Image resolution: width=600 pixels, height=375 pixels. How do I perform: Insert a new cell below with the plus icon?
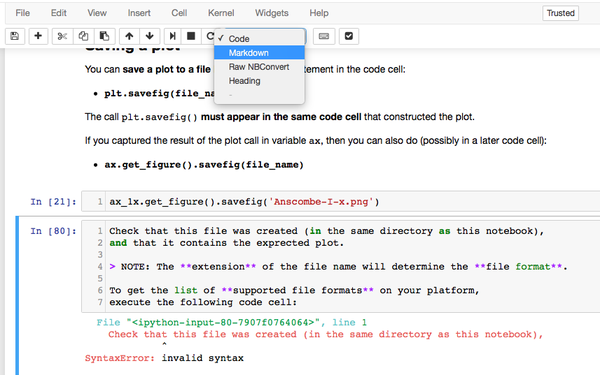(x=38, y=36)
